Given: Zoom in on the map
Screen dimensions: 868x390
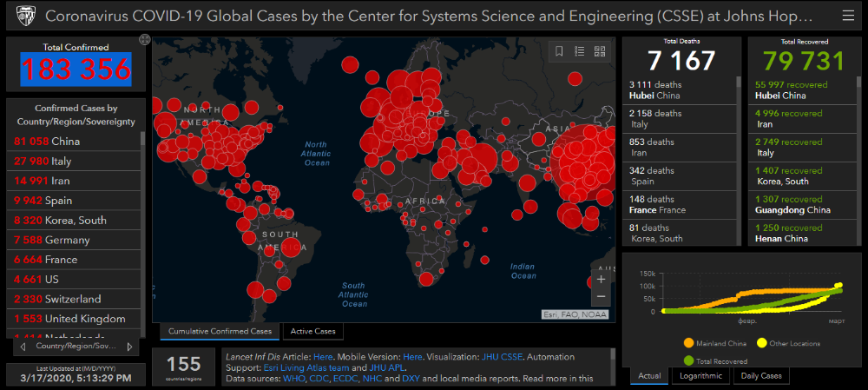Looking at the screenshot, I should pyautogui.click(x=602, y=279).
